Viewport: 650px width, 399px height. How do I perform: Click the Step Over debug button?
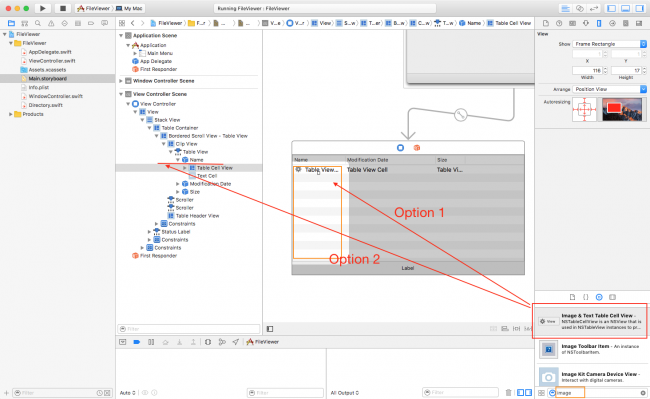click(165, 342)
